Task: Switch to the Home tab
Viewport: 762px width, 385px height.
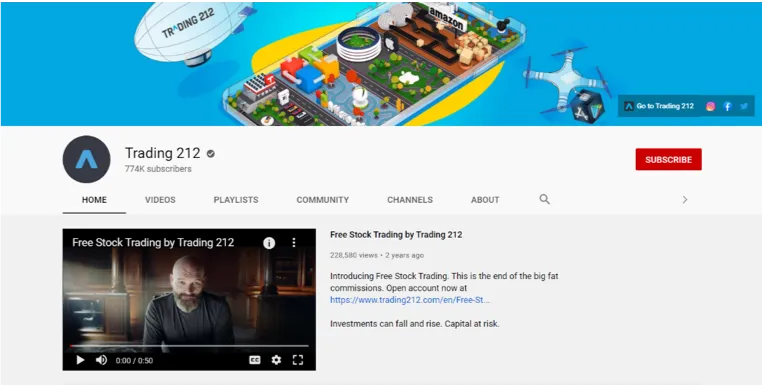Action: (x=94, y=200)
